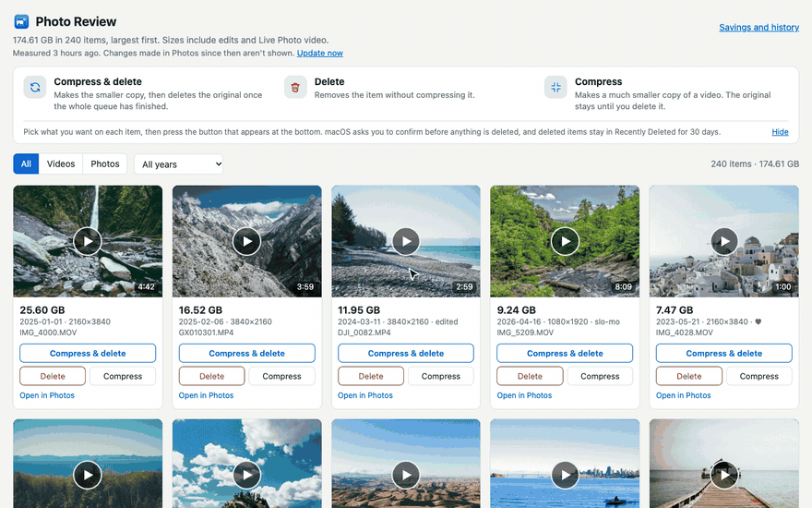The height and width of the screenshot is (508, 812).
Task: Play the GX010301.MP4 mountain video
Action: 246,242
